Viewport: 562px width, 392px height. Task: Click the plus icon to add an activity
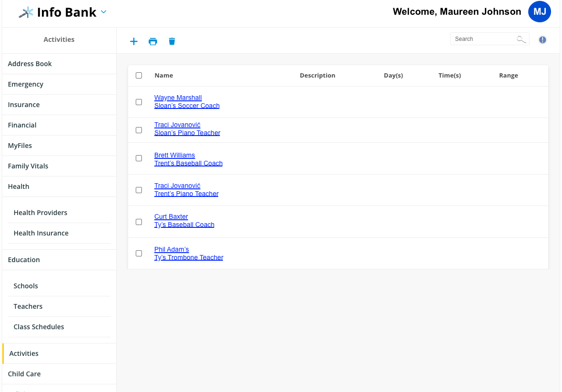(x=134, y=41)
